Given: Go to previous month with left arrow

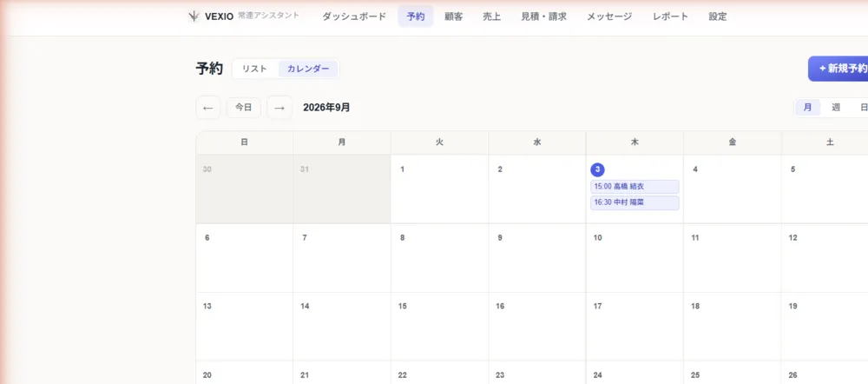Looking at the screenshot, I should pos(208,108).
